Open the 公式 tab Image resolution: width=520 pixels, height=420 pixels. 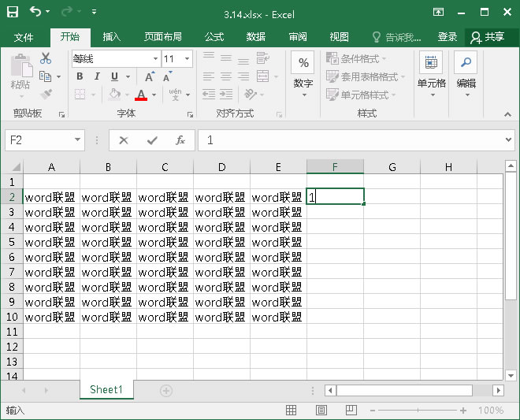(x=214, y=37)
